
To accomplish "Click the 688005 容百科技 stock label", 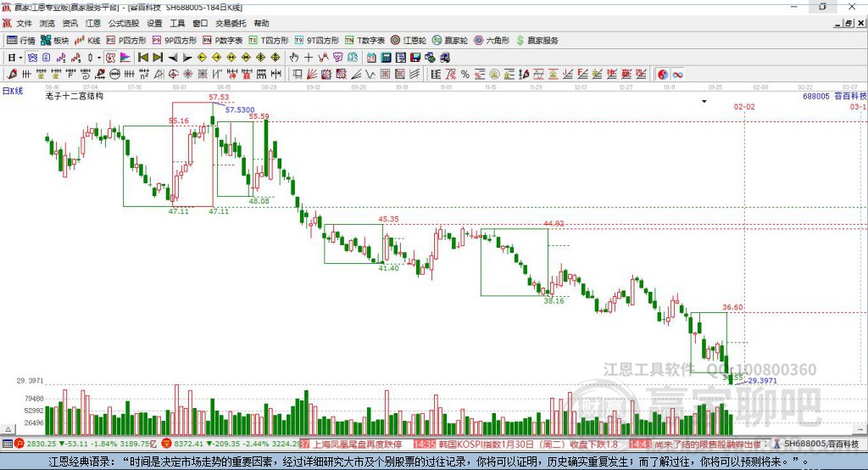I will 835,96.
